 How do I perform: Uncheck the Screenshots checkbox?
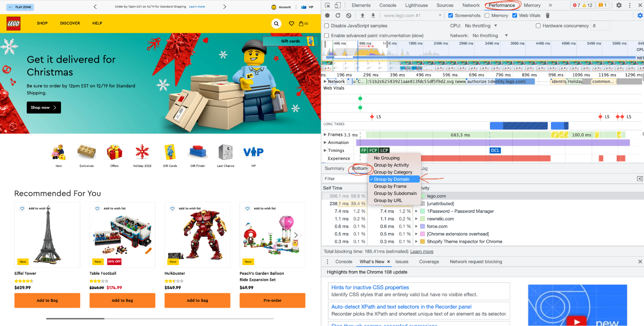[450, 15]
